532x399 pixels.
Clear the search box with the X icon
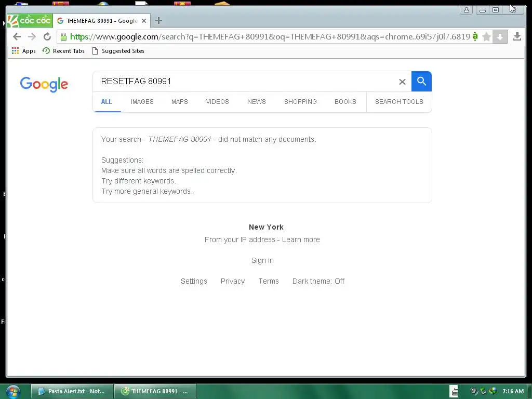[x=402, y=82]
